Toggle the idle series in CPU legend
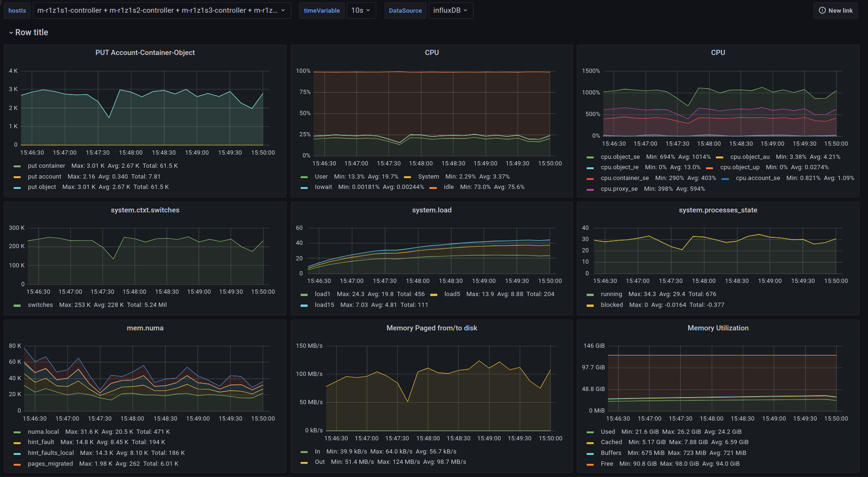 449,187
